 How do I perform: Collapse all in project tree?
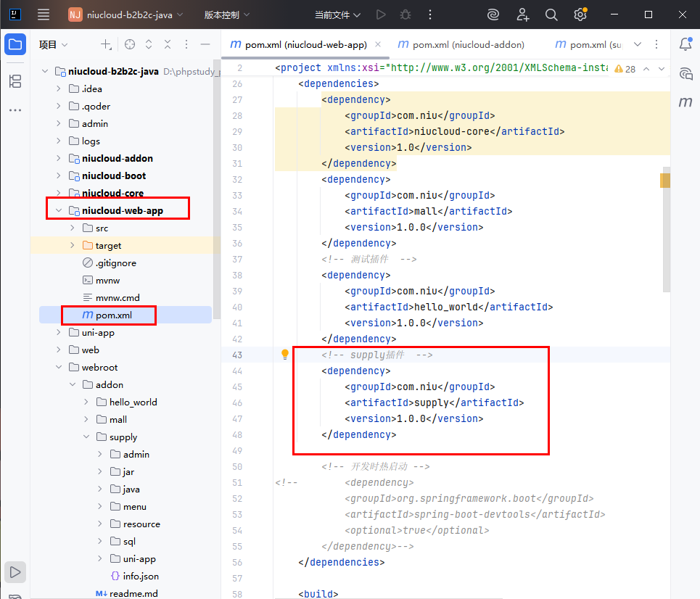pyautogui.click(x=168, y=45)
